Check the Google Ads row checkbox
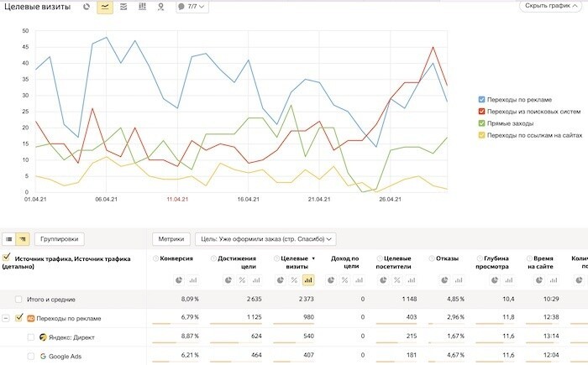 tap(31, 357)
